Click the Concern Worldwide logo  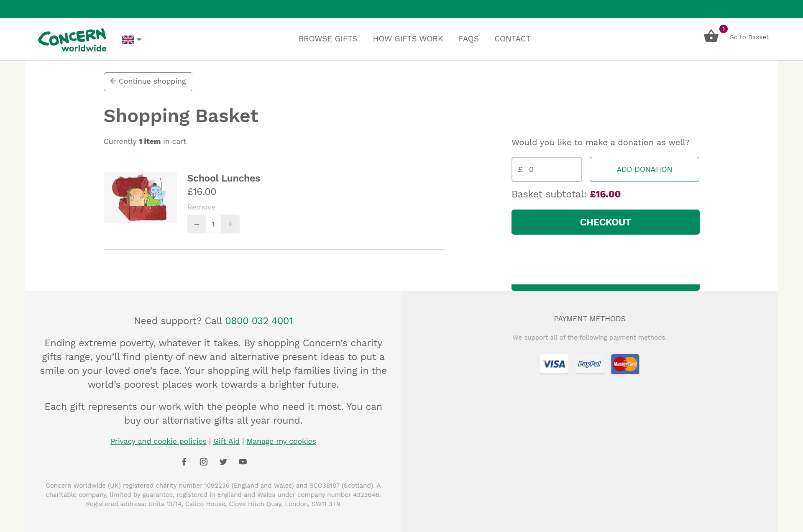pyautogui.click(x=72, y=40)
